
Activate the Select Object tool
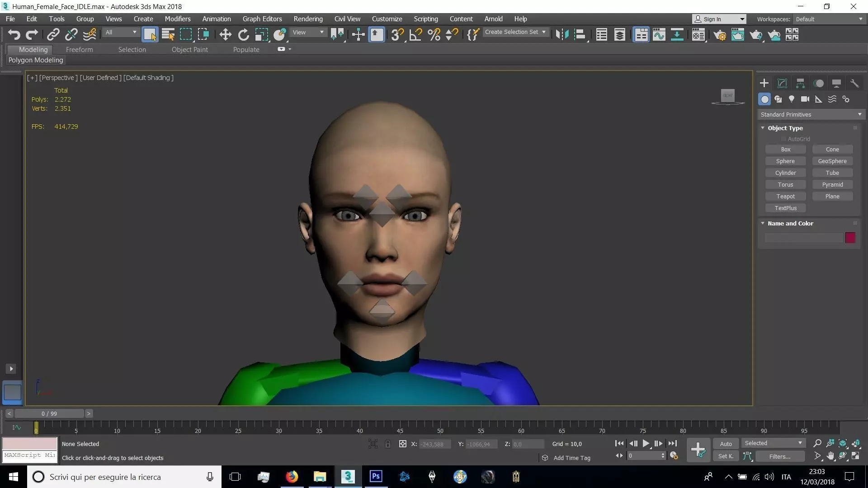[x=150, y=35]
